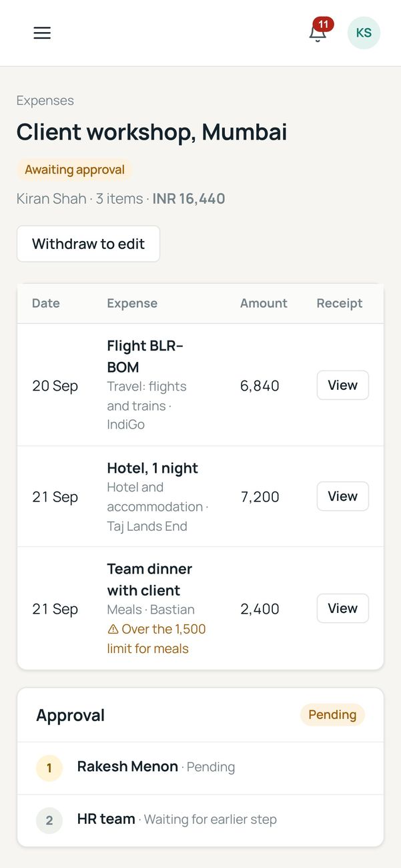
Task: View receipt for Hotel, 1 night
Action: click(342, 496)
